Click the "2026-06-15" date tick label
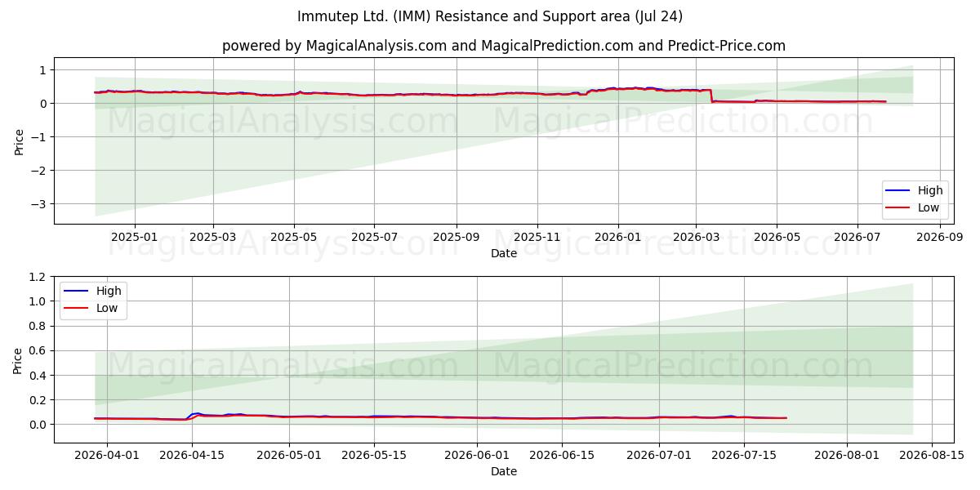The width and height of the screenshot is (980, 490). [x=562, y=456]
